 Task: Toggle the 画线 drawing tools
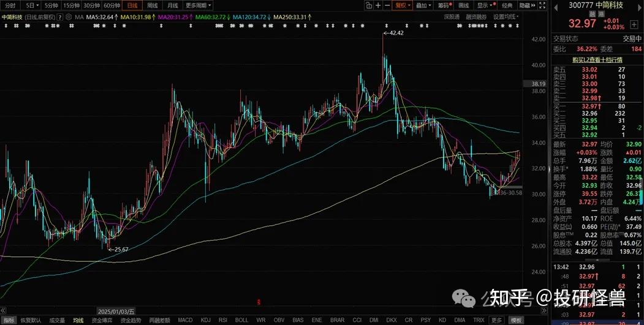(x=463, y=6)
